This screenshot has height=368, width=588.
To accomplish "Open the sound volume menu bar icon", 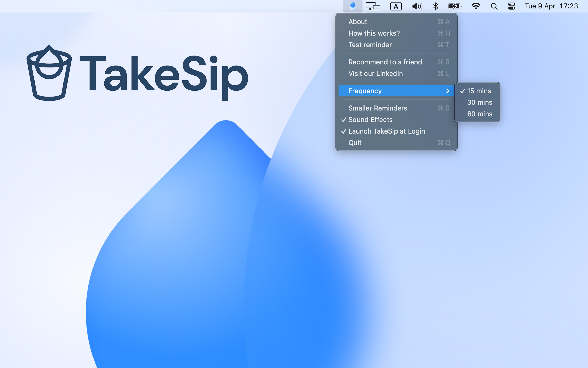I will tap(417, 6).
